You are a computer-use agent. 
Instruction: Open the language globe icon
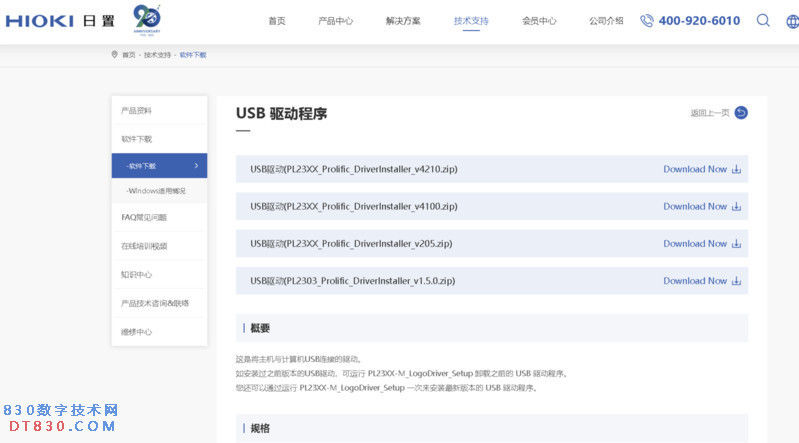(792, 21)
